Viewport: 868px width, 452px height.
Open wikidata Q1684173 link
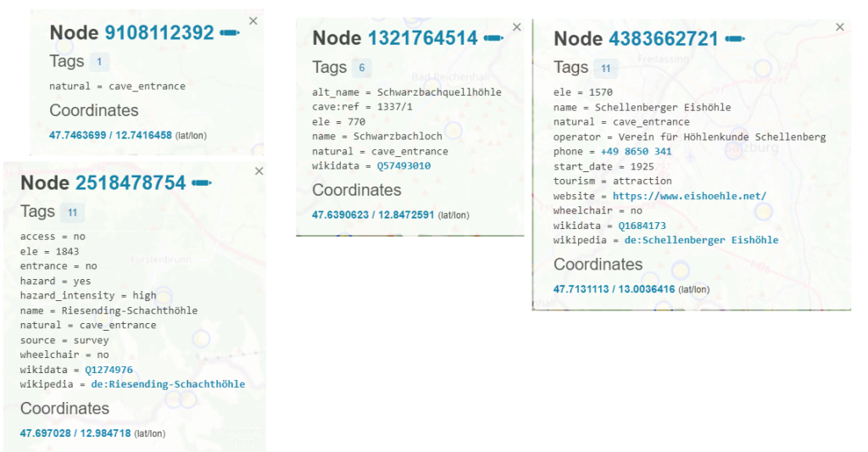643,226
